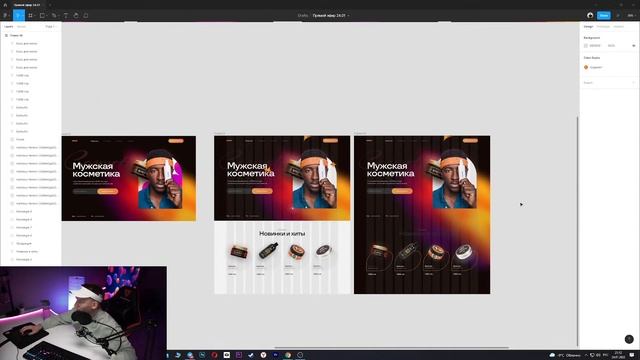Select the Hand tool

click(x=76, y=16)
